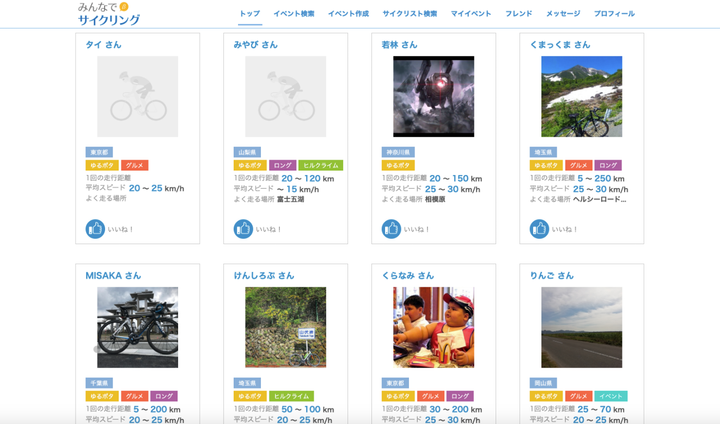Click 若林 さん's robot profile picture
The height and width of the screenshot is (424, 720).
[x=433, y=96]
